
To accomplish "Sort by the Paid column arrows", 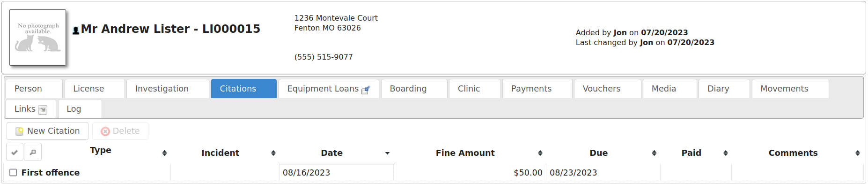I will click(725, 153).
